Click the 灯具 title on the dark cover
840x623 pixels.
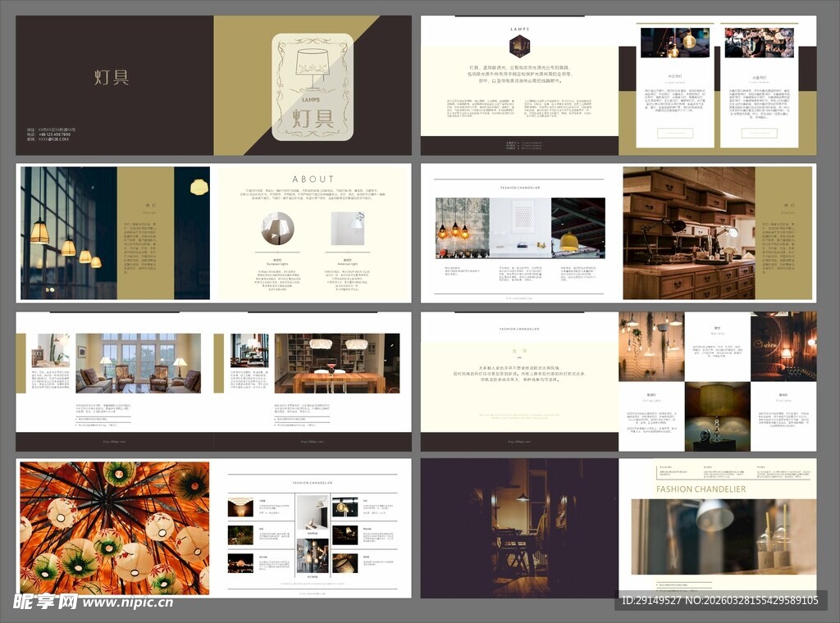(x=112, y=78)
